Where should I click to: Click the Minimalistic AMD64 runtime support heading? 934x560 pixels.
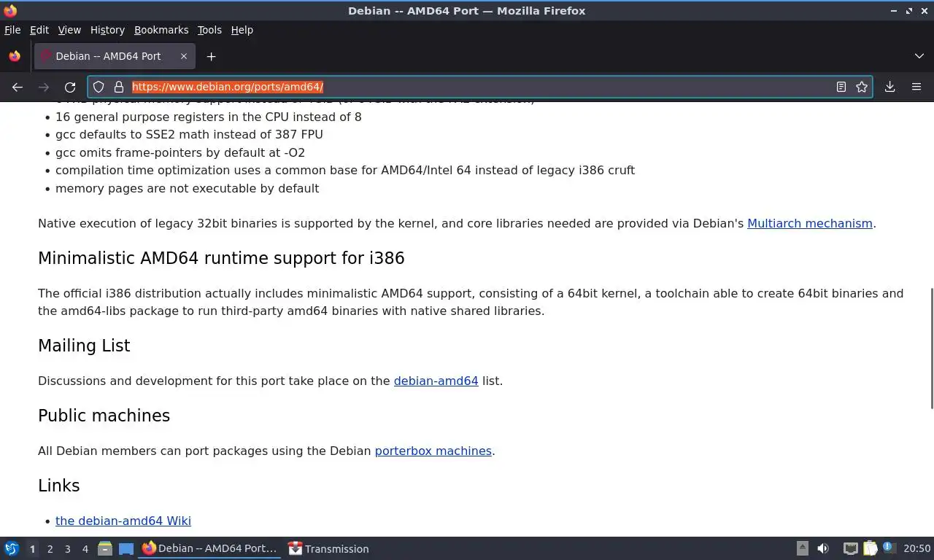tap(221, 258)
